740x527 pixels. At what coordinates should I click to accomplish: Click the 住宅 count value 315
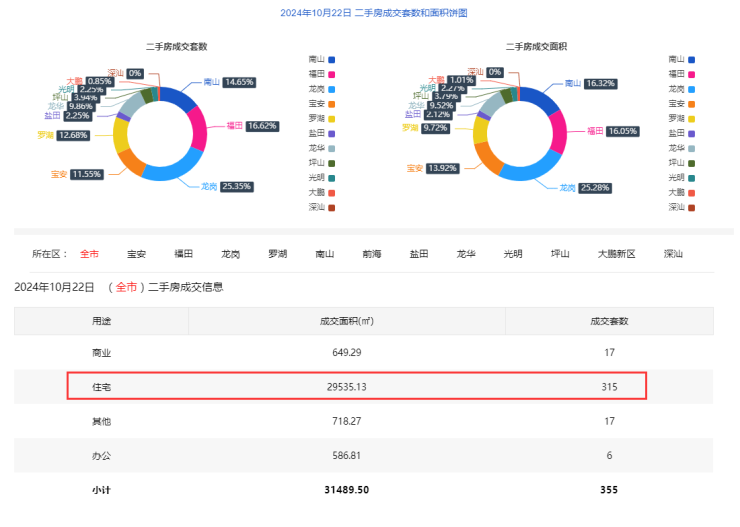[609, 387]
